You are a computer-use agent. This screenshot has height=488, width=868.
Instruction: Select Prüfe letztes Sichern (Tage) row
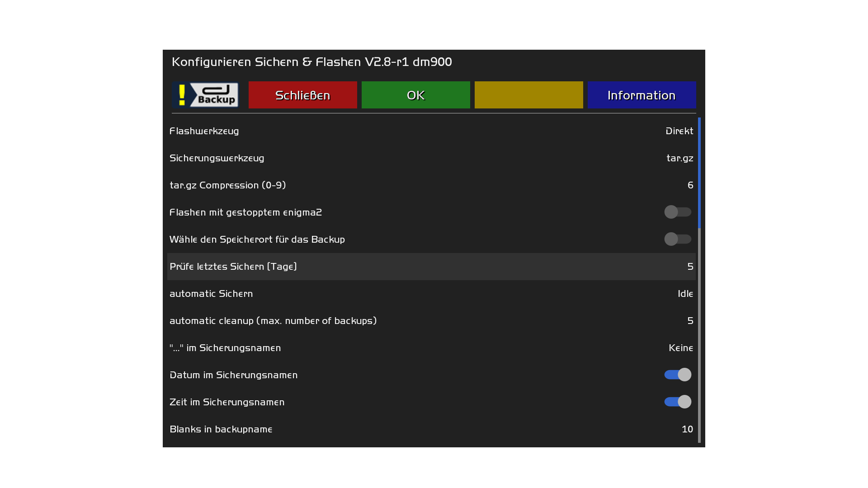233,267
